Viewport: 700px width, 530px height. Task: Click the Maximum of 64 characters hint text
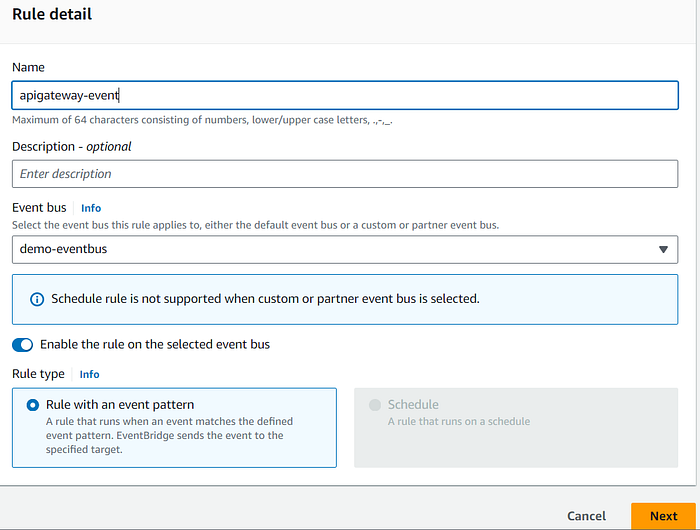click(x=202, y=120)
